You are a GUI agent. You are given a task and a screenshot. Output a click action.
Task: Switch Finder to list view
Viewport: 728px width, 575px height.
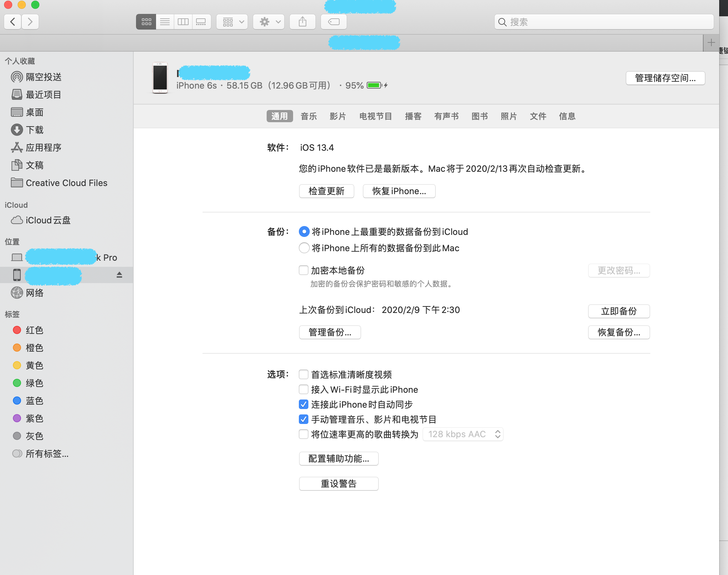(x=165, y=22)
